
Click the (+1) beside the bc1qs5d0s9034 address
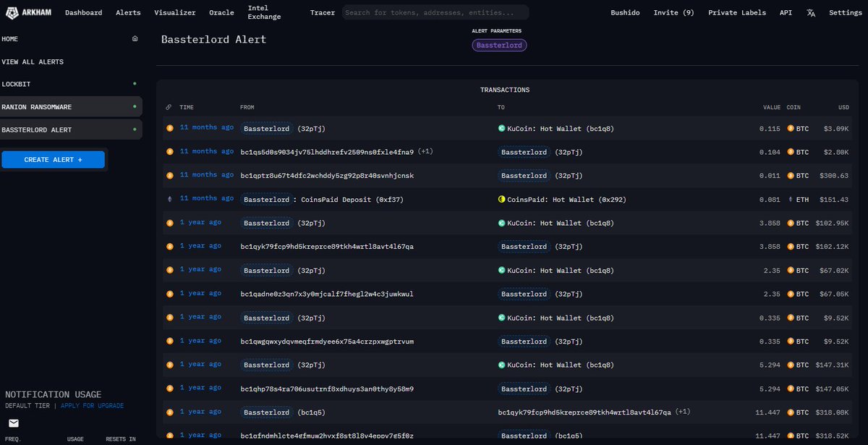[x=425, y=152]
